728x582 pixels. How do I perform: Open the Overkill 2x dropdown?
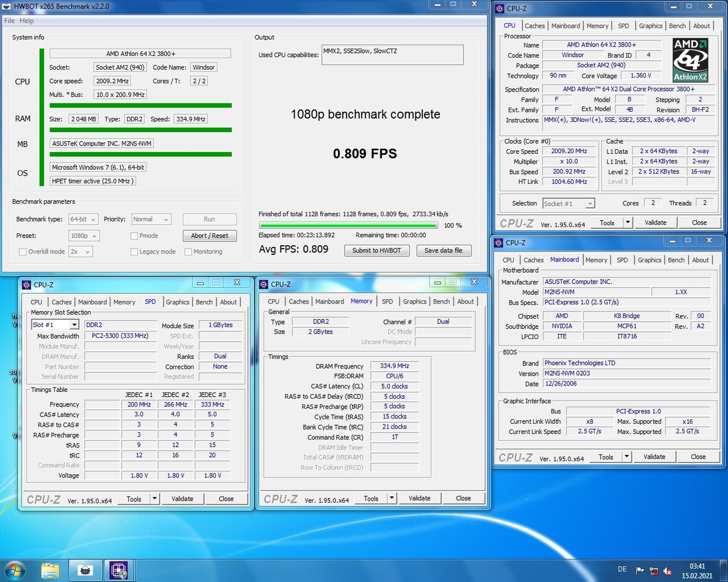click(x=80, y=252)
